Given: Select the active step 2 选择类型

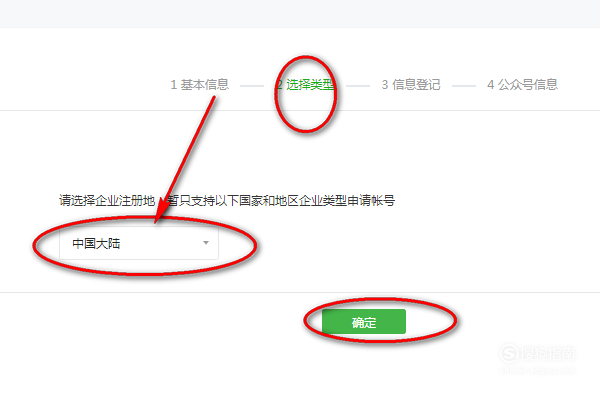Looking at the screenshot, I should click(305, 85).
